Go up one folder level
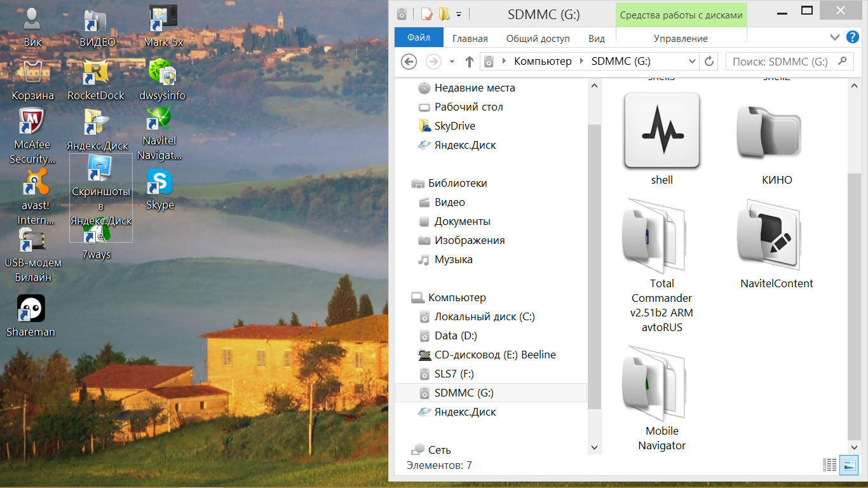The width and height of the screenshot is (868, 488). (x=470, y=62)
